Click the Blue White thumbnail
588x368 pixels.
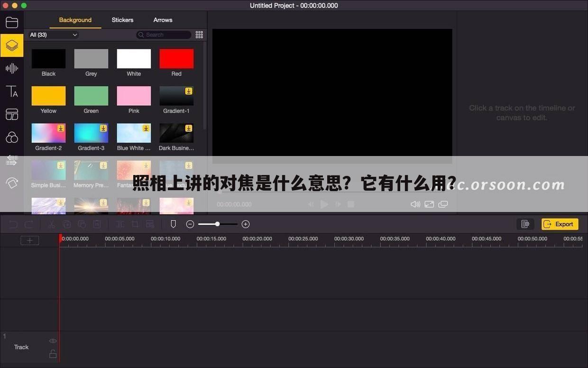[x=134, y=133]
